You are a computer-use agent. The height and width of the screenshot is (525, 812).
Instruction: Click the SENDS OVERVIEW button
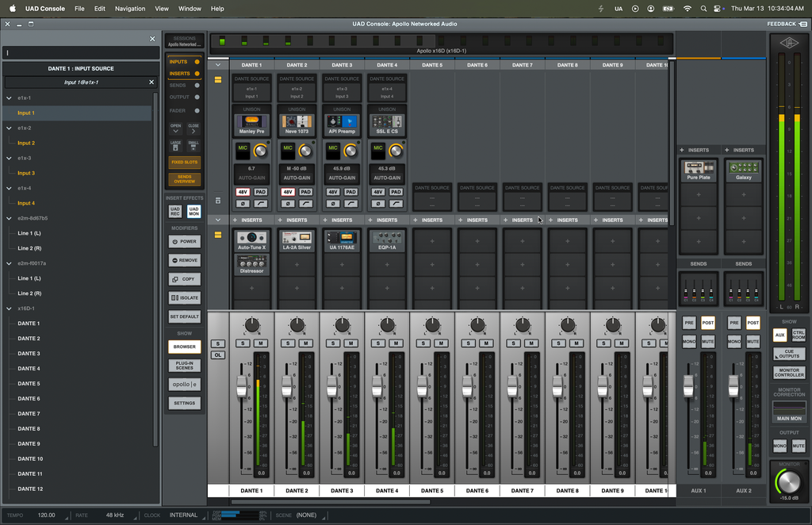(x=184, y=179)
